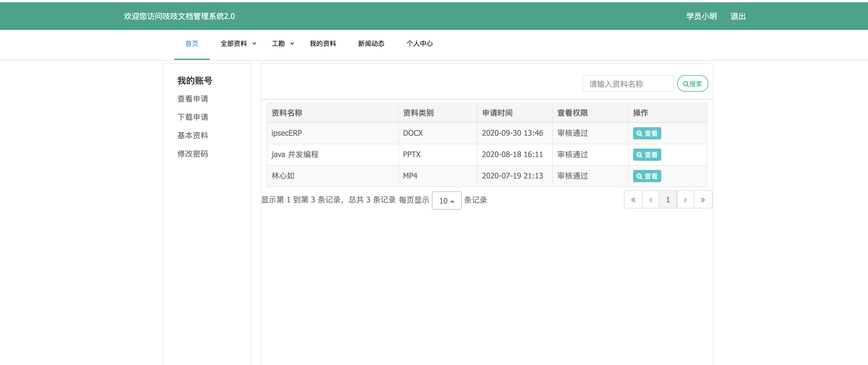Expand the 工勘 dropdown menu

[x=282, y=44]
